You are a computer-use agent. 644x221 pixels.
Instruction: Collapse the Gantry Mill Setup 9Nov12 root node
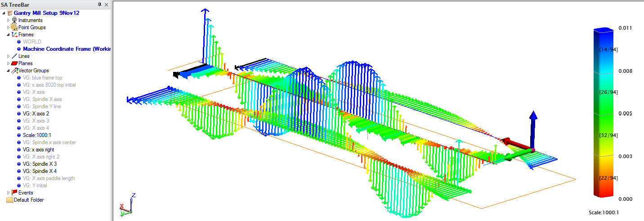(x=4, y=13)
